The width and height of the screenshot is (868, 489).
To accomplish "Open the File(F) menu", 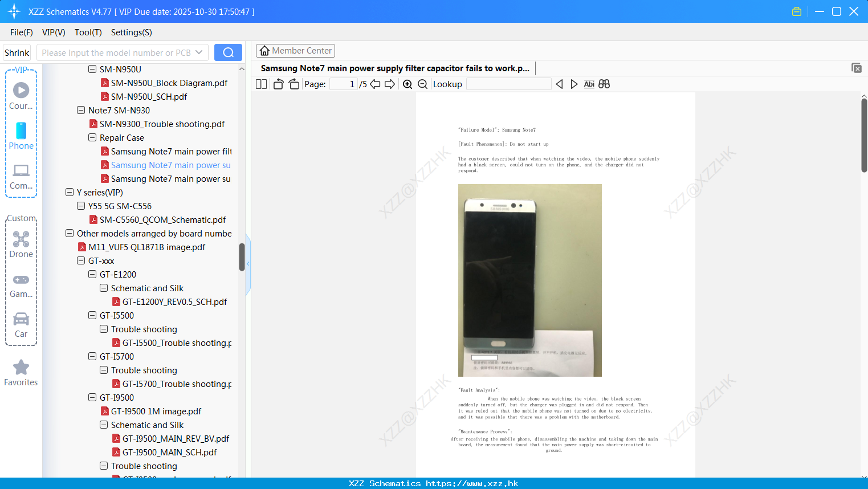I will [22, 32].
